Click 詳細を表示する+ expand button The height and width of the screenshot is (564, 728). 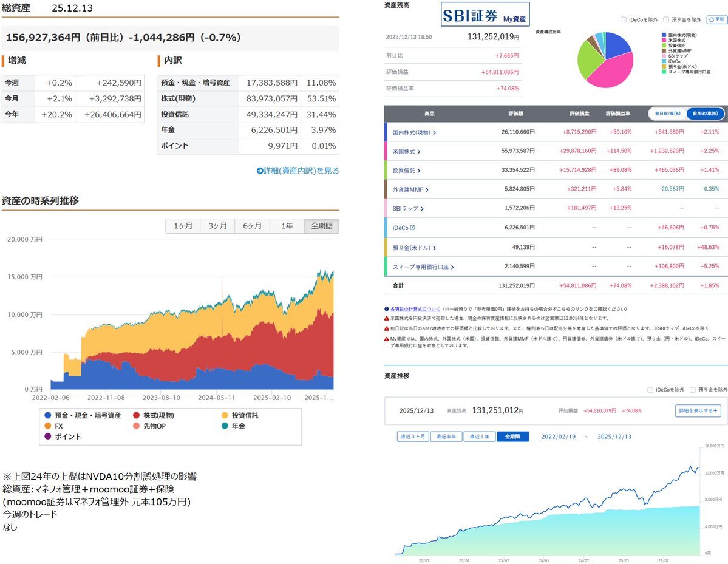(698, 411)
